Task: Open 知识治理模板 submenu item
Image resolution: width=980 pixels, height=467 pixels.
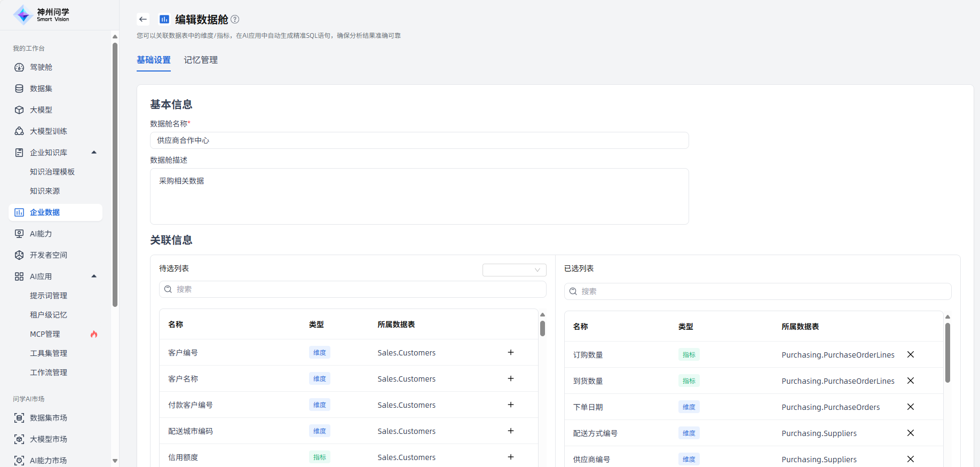Action: coord(52,172)
